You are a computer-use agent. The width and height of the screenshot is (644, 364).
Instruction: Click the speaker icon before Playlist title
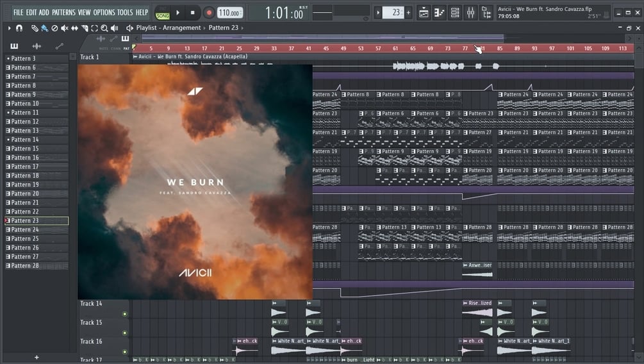pos(130,28)
